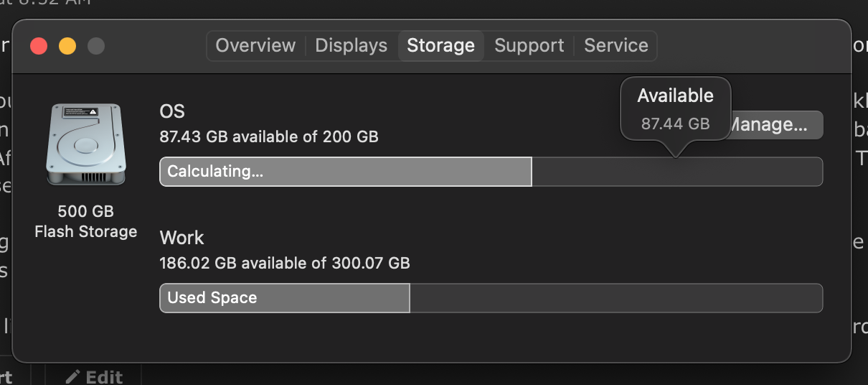The width and height of the screenshot is (868, 385).
Task: Click the OS volume name label
Action: (172, 111)
